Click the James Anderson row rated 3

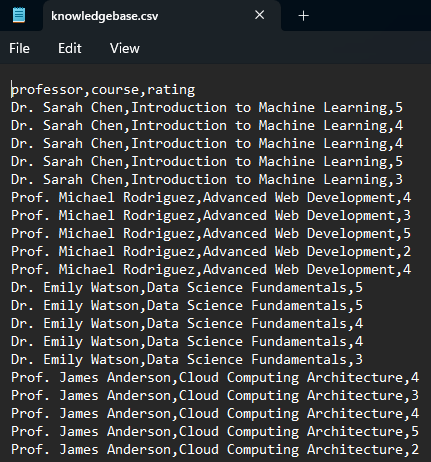tap(215, 396)
